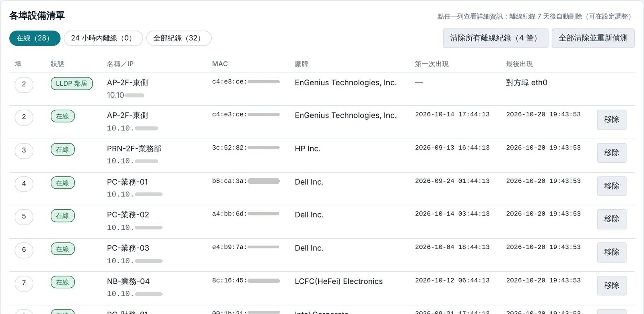Click the 第一次出現 column header
The width and height of the screenshot is (644, 314).
coord(432,64)
